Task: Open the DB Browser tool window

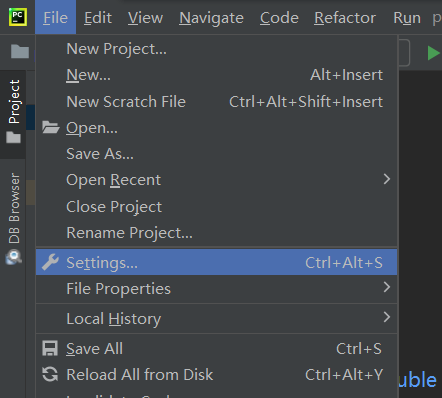Action: [x=14, y=218]
